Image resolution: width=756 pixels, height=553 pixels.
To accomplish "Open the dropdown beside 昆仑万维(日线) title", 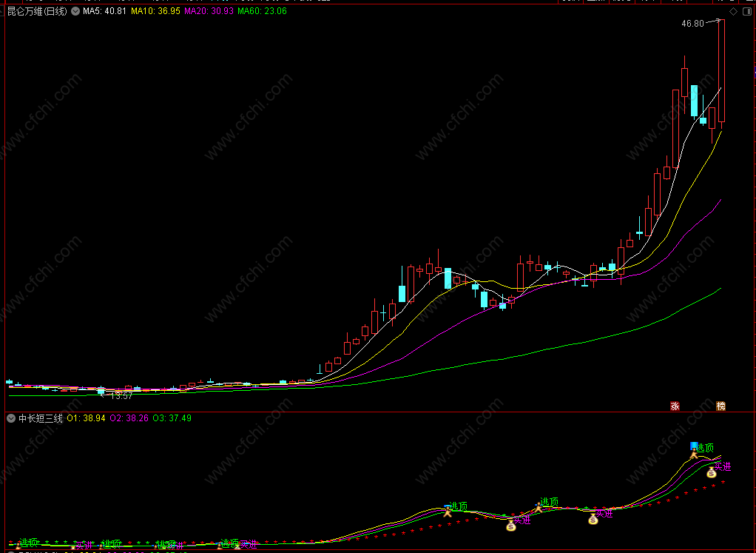I will coord(75,11).
